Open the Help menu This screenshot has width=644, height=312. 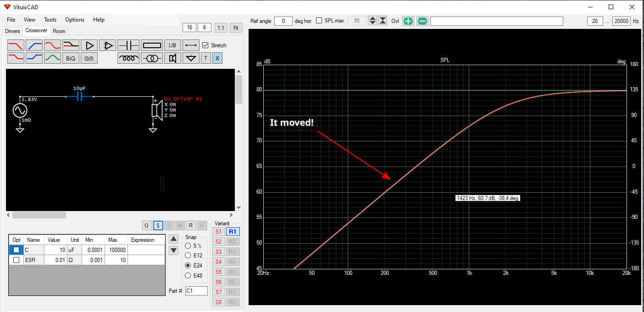tap(99, 20)
